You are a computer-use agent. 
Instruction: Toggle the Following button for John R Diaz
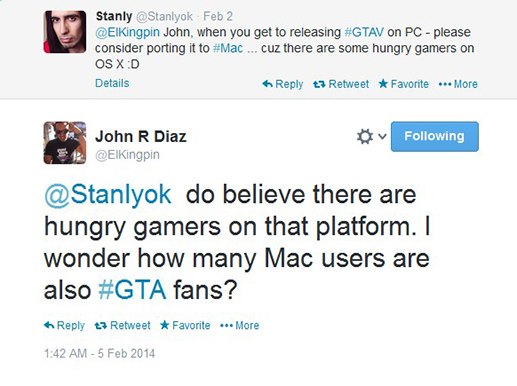435,136
